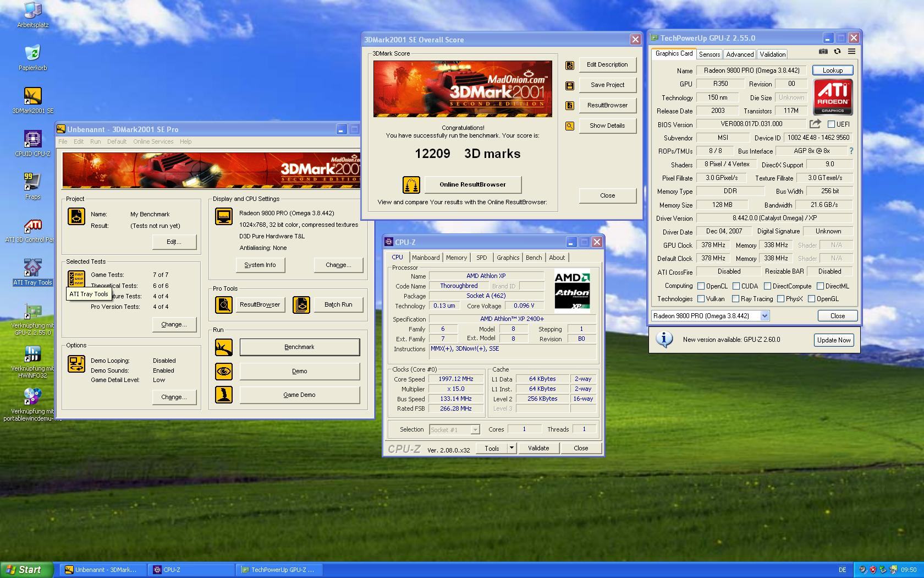
Task: Toggle the Vulkan checkbox
Action: click(701, 299)
